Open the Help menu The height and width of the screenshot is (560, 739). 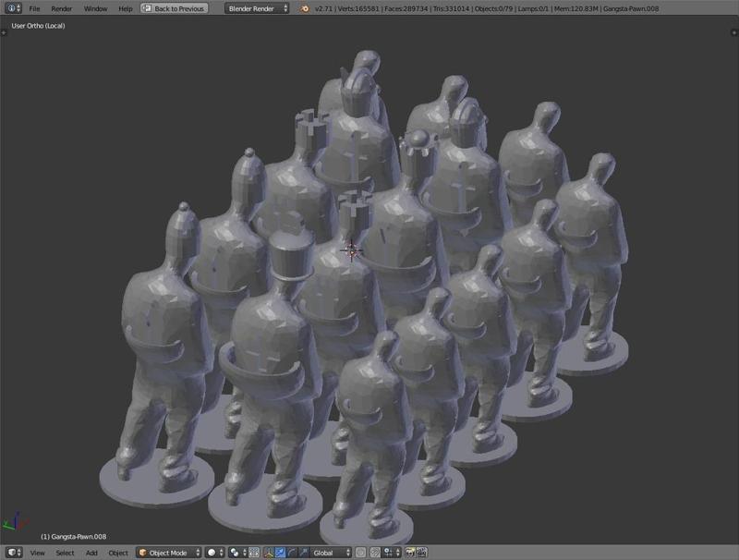[126, 8]
